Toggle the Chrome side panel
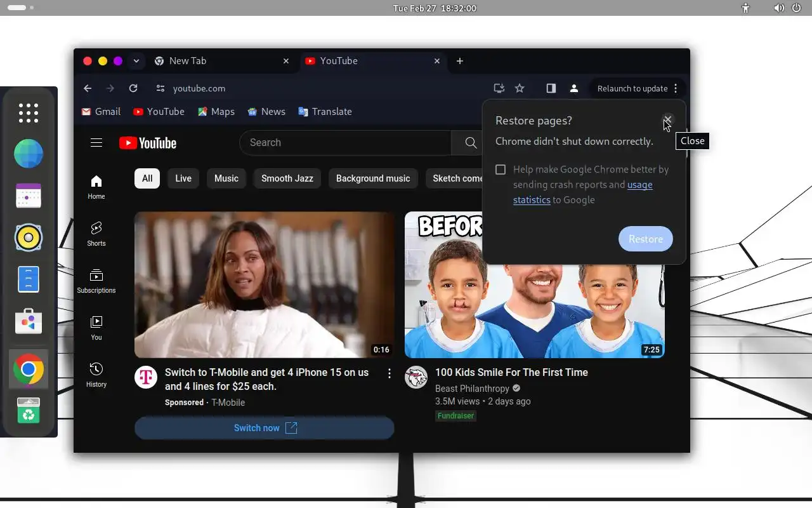Screen dimensions: 812x508 pyautogui.click(x=551, y=88)
